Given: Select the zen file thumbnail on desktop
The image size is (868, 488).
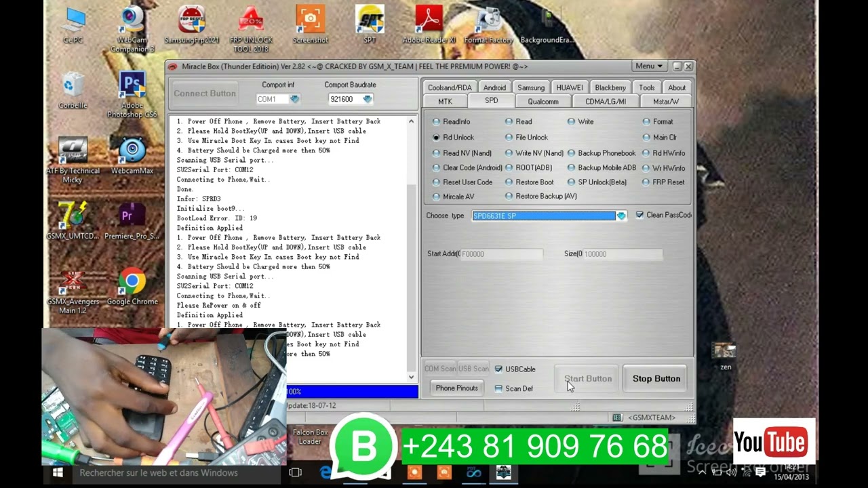Looking at the screenshot, I should click(725, 357).
